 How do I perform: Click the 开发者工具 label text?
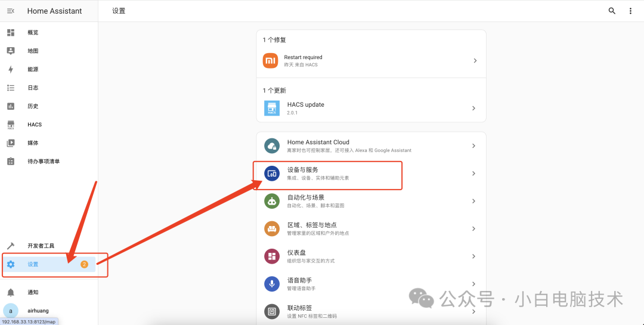tap(41, 246)
